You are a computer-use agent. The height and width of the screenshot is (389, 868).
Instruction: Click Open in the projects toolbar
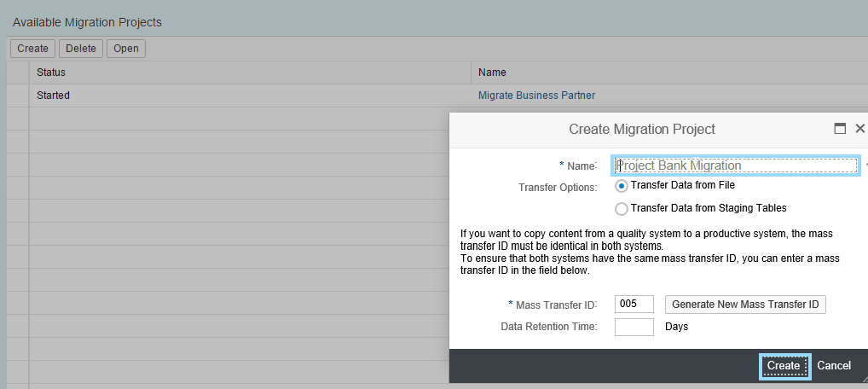pos(126,49)
